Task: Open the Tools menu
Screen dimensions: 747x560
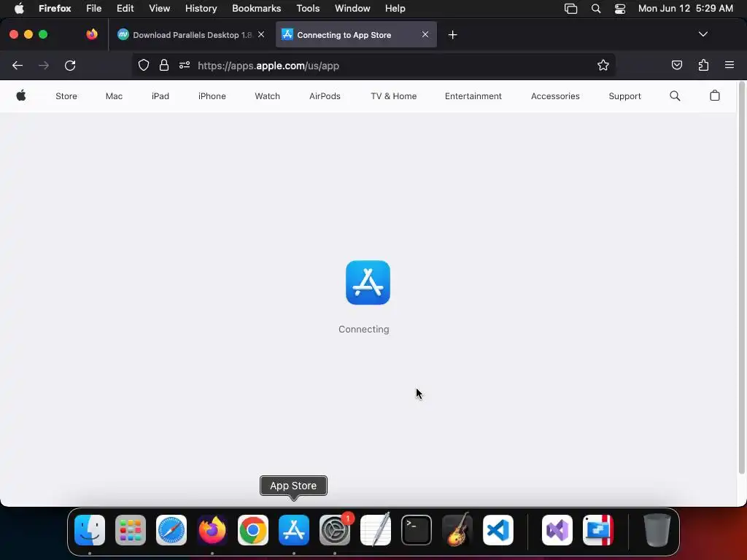Action: point(308,9)
